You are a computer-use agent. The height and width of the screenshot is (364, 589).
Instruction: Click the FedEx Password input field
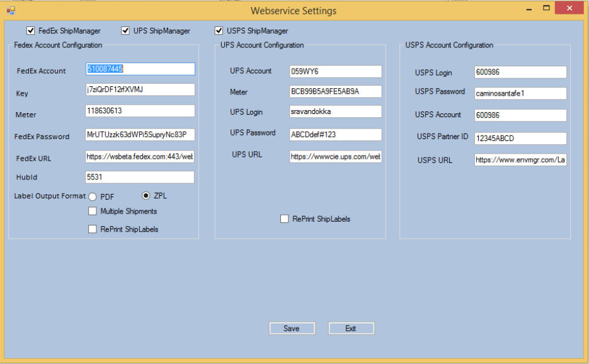click(140, 135)
